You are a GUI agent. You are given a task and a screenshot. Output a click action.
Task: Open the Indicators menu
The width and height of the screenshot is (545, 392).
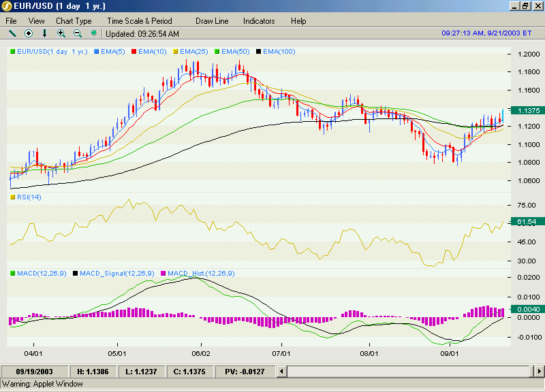point(259,21)
